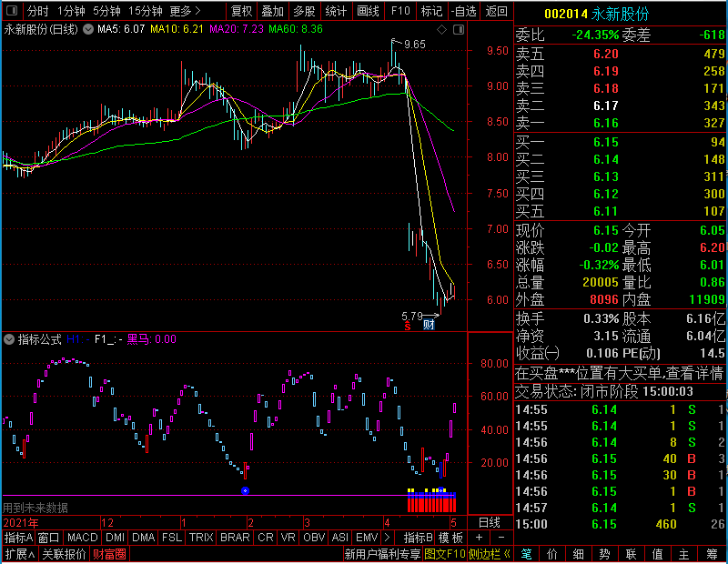This screenshot has height=564, width=728.
Task: Click the plus button beside 模板
Action: tap(480, 538)
